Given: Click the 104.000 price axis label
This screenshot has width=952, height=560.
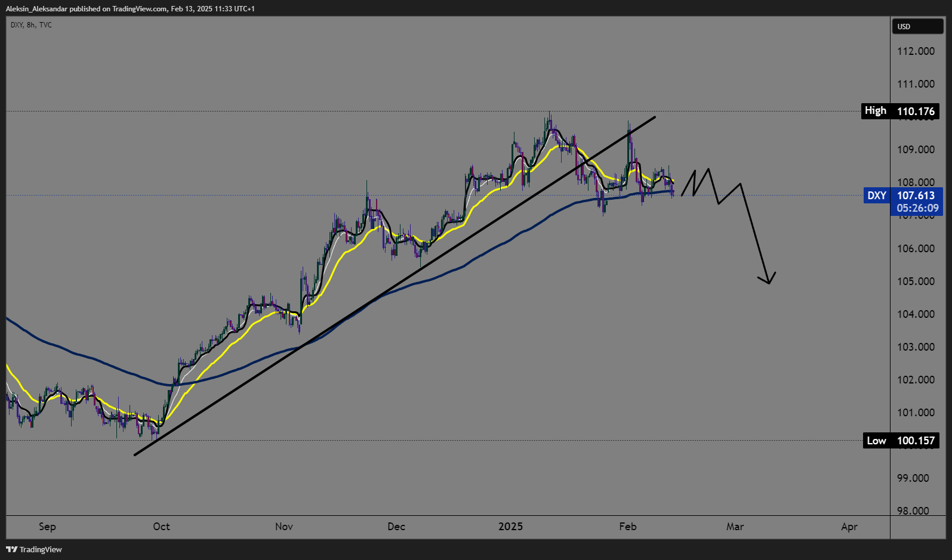Looking at the screenshot, I should 916,314.
